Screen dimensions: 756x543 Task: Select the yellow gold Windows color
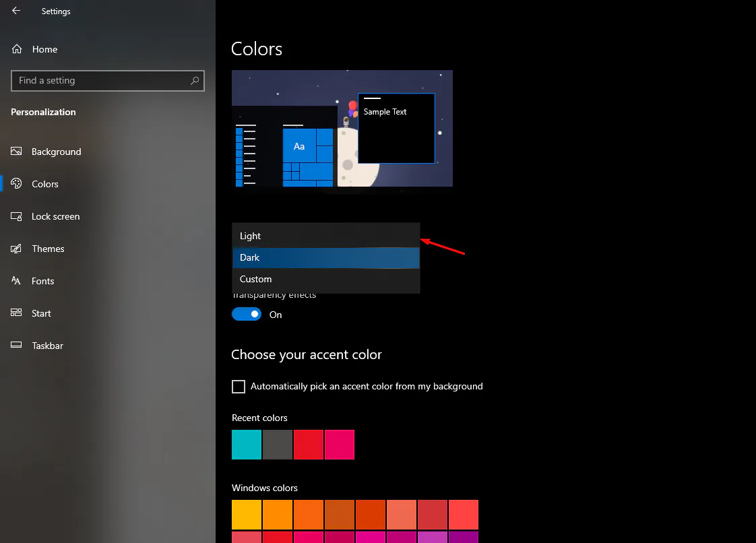(x=247, y=515)
